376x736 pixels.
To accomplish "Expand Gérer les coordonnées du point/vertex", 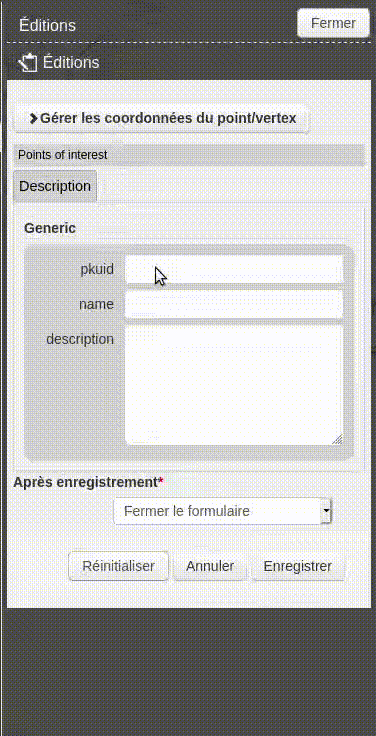I will (x=162, y=118).
